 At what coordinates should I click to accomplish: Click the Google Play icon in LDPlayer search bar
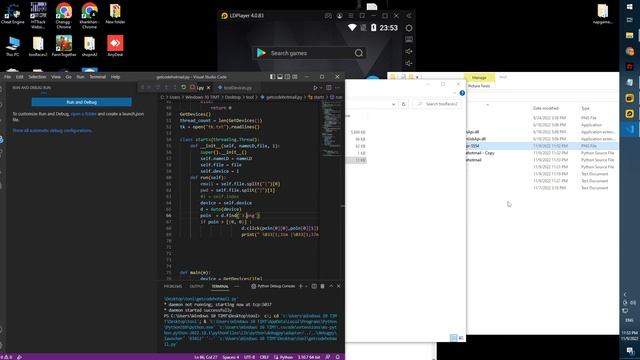[x=261, y=53]
